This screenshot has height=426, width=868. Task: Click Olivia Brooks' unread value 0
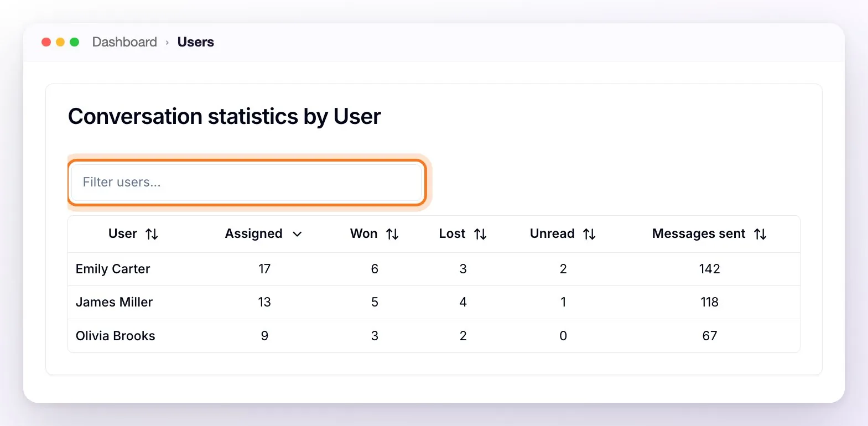point(563,336)
